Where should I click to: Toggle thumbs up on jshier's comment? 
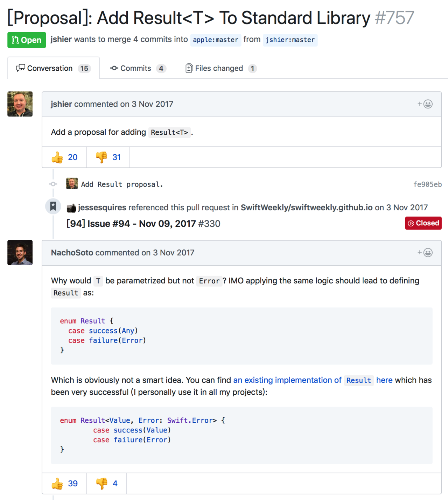tap(64, 157)
